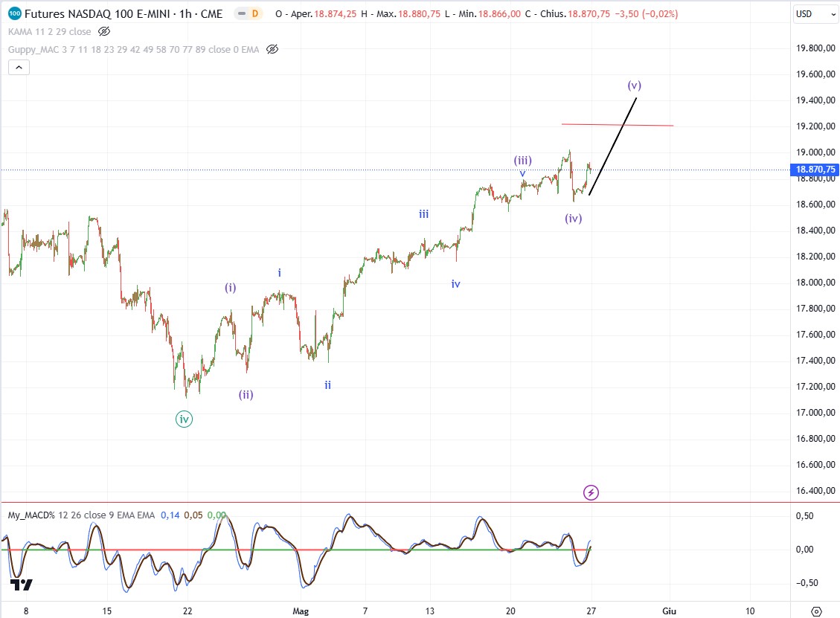Select the KAMA 11 2 29 close legend
The height and width of the screenshot is (618, 840).
[x=49, y=31]
